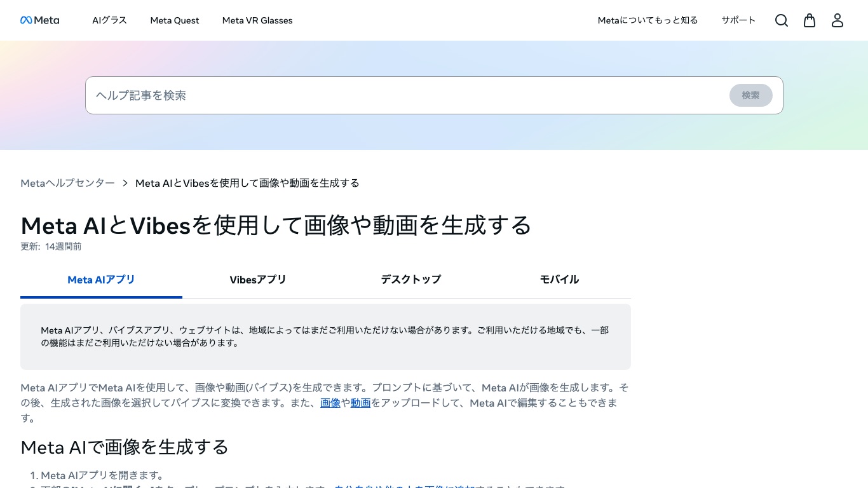Switch to the デスクトップ tab
This screenshot has height=488, width=868.
coord(410,280)
